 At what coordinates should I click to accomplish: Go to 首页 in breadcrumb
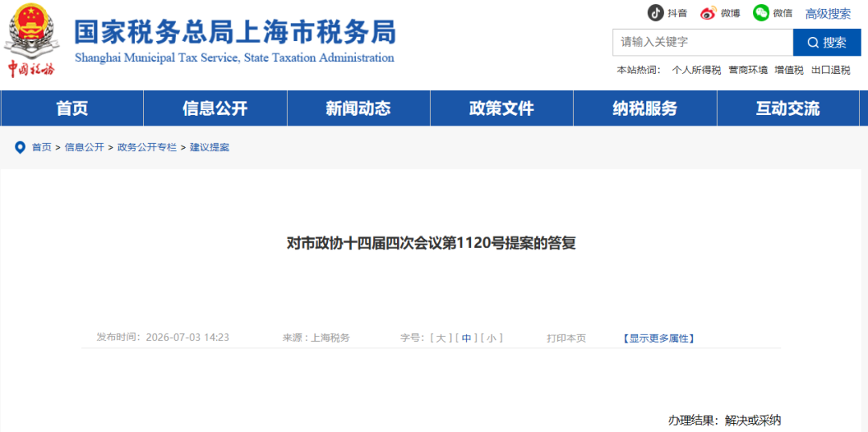coord(42,147)
